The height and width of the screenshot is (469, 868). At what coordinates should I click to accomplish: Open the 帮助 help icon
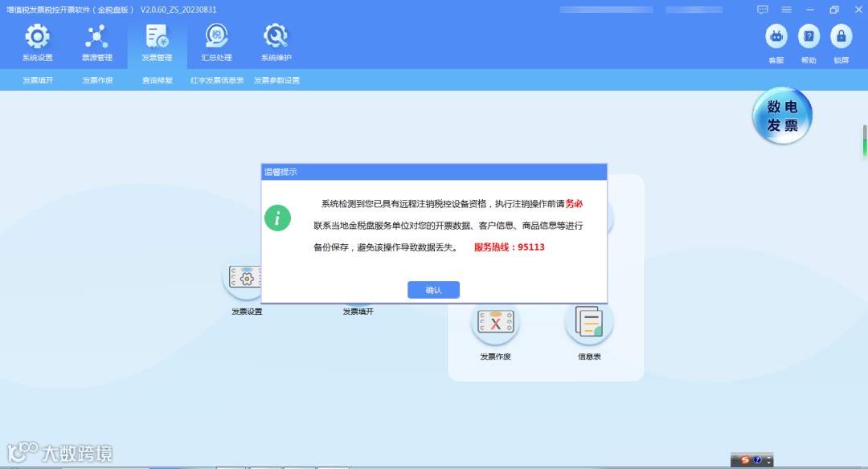(809, 37)
